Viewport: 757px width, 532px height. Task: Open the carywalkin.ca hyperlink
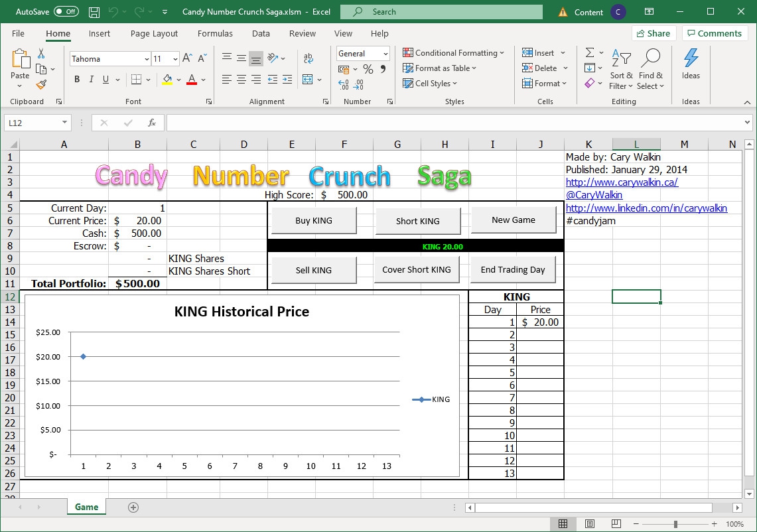622,182
